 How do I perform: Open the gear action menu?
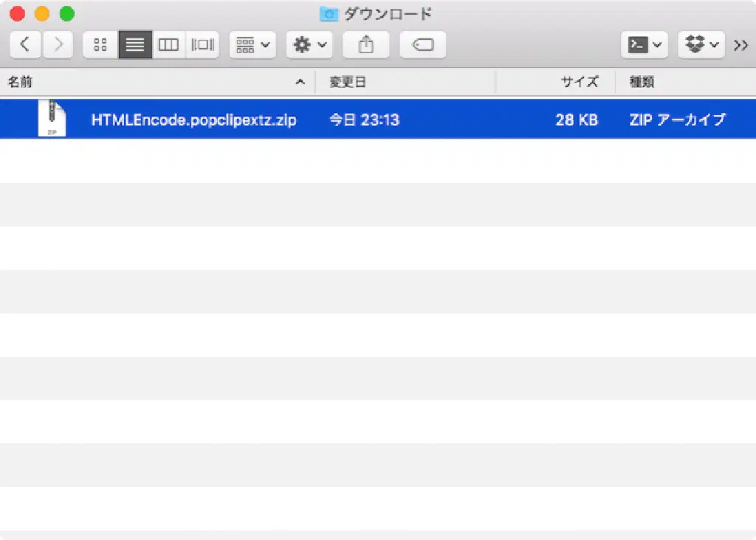pos(309,45)
